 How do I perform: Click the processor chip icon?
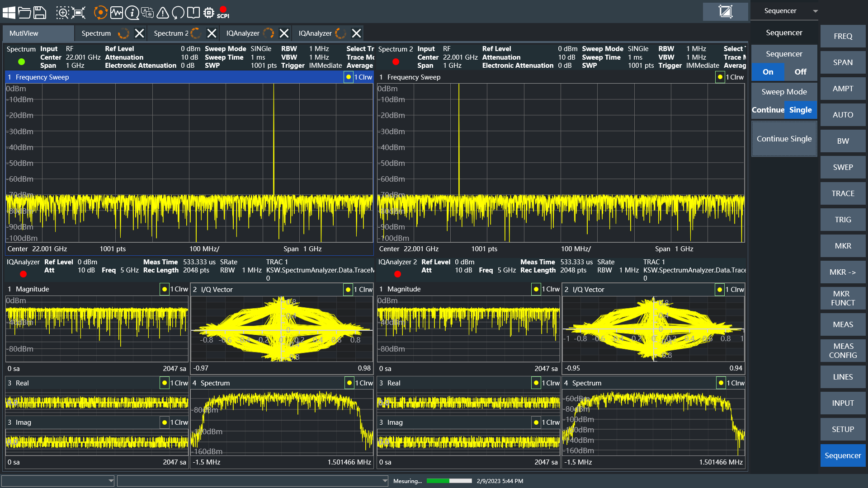point(208,12)
